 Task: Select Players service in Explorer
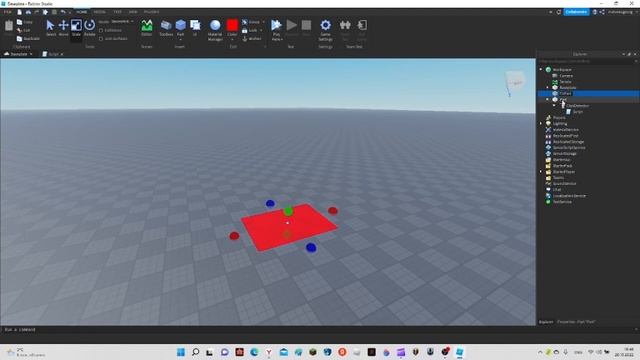pos(559,118)
